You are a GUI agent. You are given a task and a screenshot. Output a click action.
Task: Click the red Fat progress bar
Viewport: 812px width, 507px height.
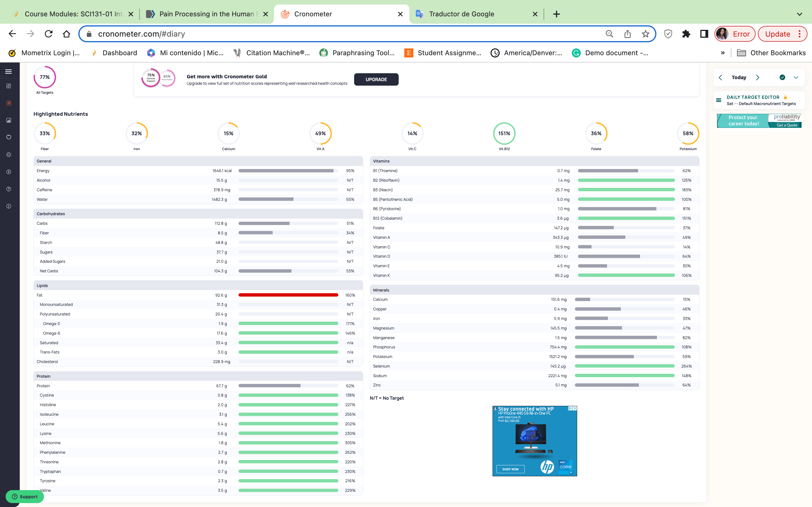click(x=288, y=295)
